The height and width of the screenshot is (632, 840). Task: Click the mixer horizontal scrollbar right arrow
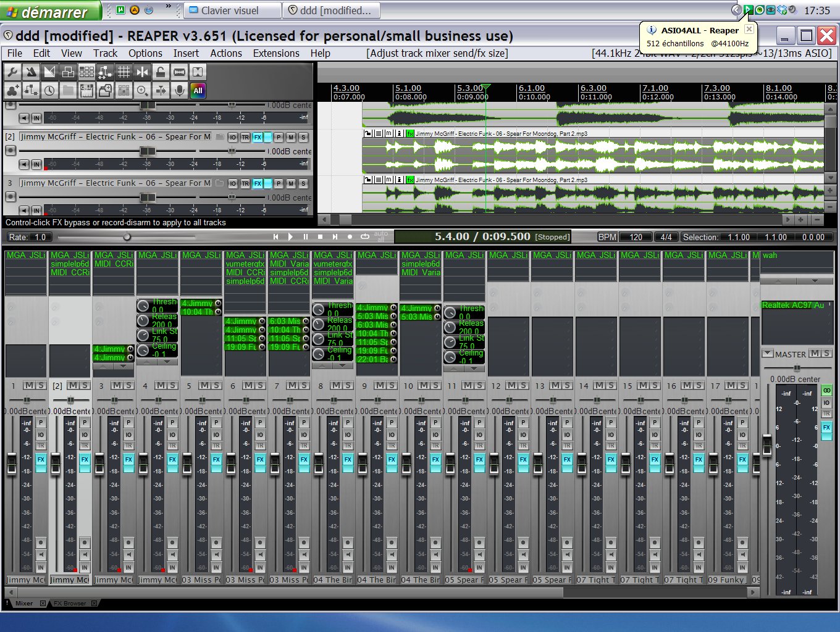pyautogui.click(x=753, y=592)
